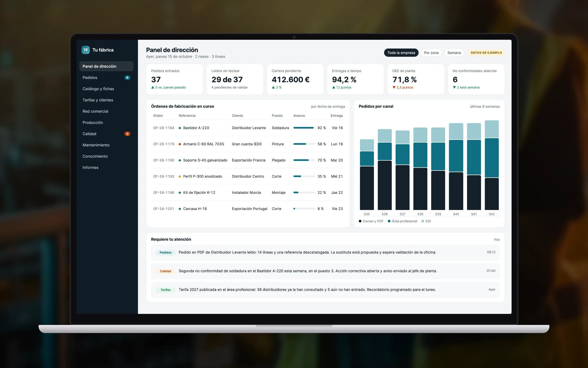Go to Catálogo y fichas

click(x=106, y=89)
